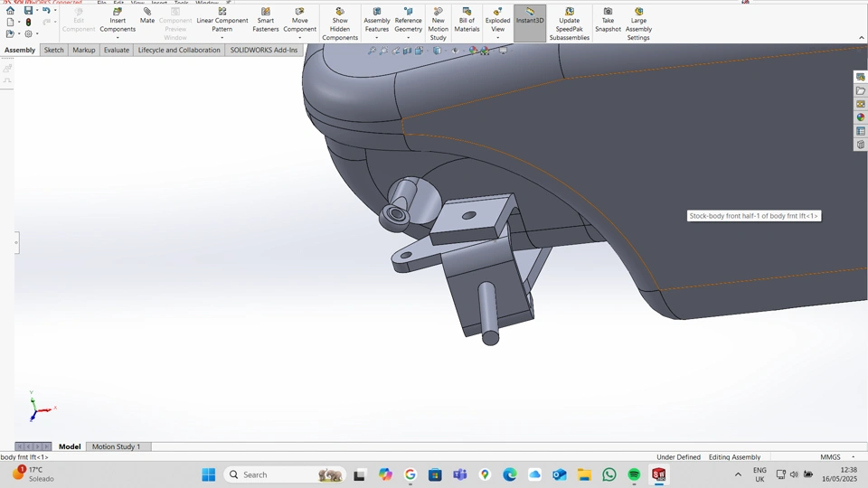Open the Exploded View dropdown arrow

point(497,38)
